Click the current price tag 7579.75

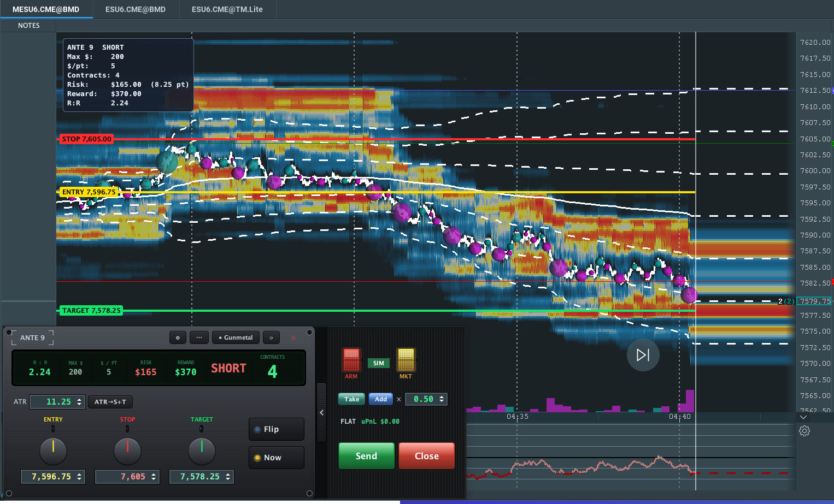click(x=814, y=301)
